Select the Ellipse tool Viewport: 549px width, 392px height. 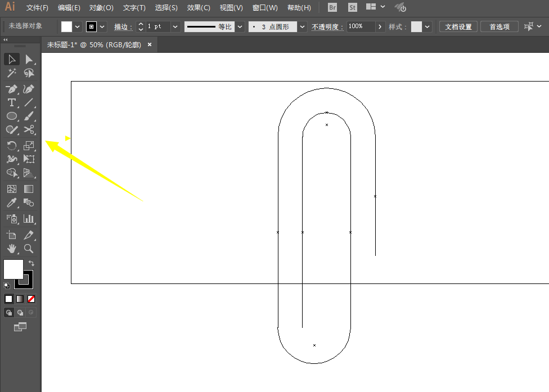12,116
